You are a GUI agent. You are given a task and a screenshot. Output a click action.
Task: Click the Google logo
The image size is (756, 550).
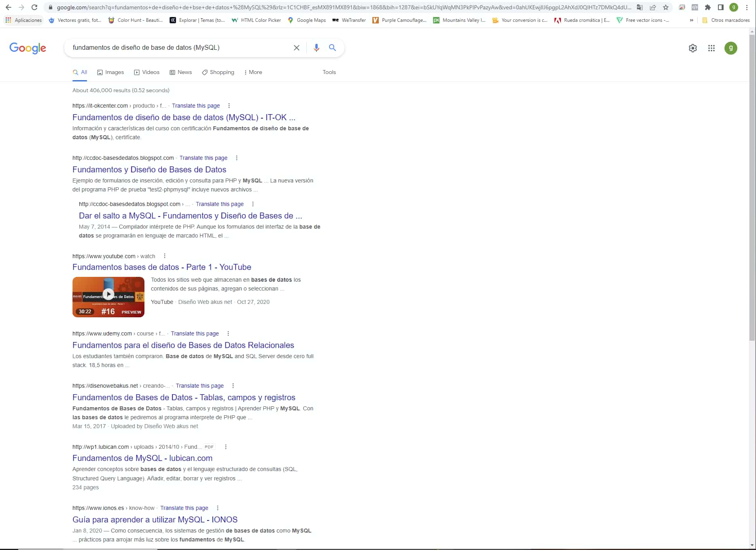[28, 48]
